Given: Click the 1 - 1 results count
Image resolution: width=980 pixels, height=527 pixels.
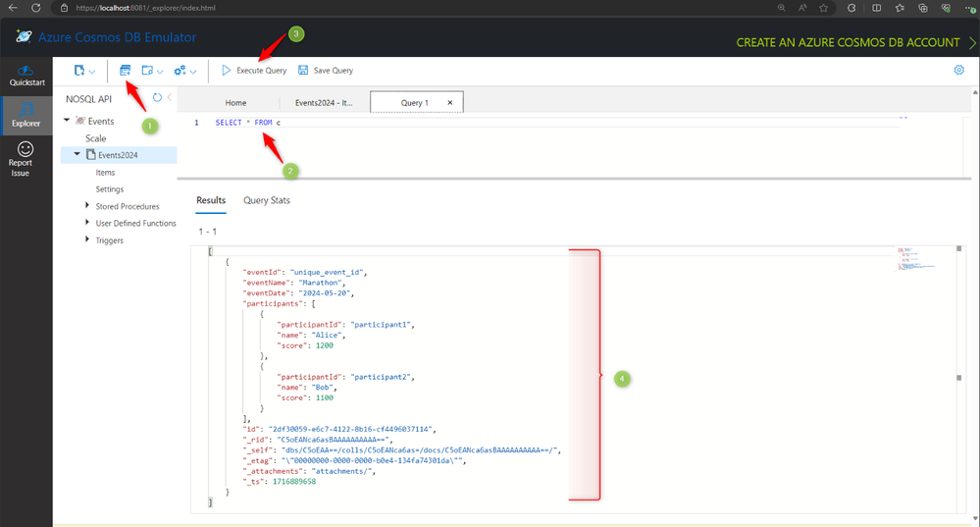Looking at the screenshot, I should 208,232.
